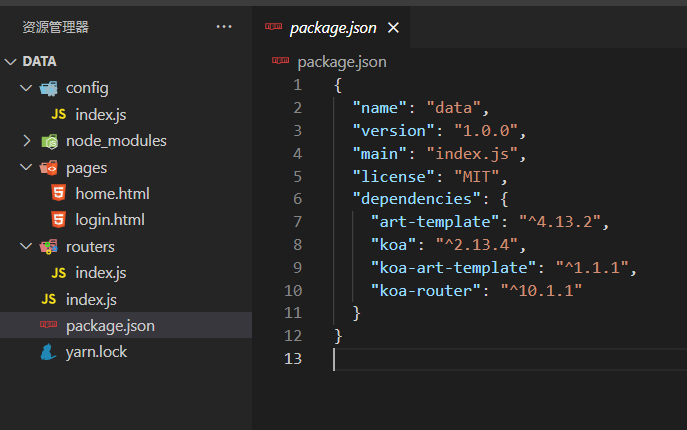Expand the node_modules folder chevron

[x=27, y=141]
